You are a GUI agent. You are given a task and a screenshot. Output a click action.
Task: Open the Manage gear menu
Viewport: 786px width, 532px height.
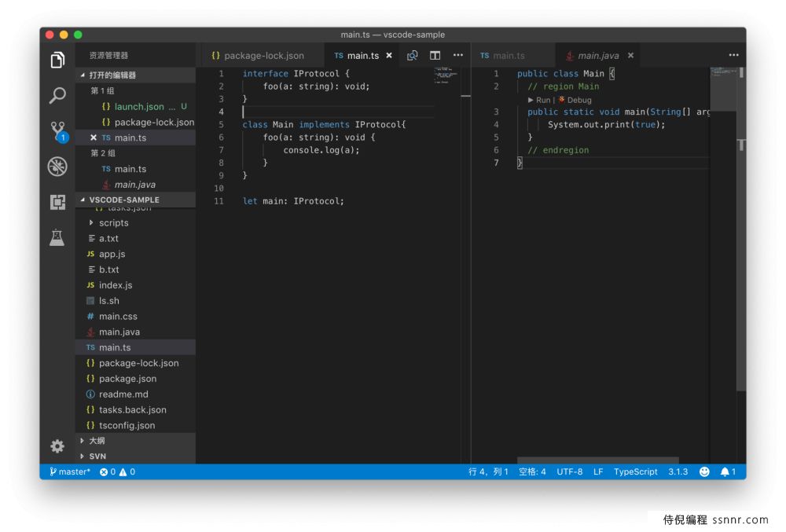(57, 446)
